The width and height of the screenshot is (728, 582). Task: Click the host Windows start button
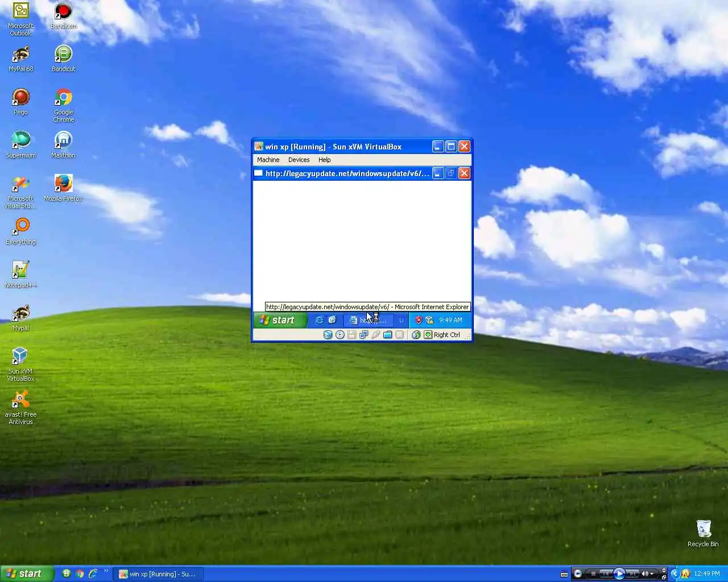27,573
